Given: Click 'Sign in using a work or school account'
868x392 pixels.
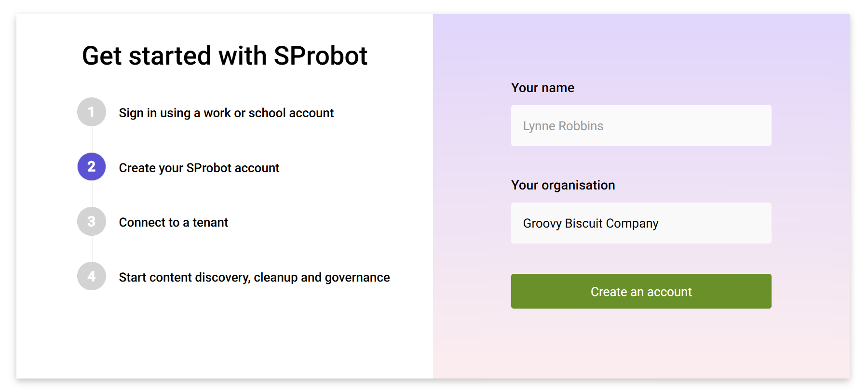Looking at the screenshot, I should (x=226, y=113).
